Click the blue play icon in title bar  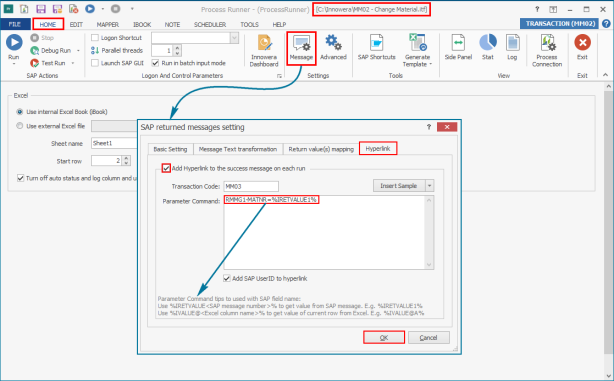tap(90, 9)
